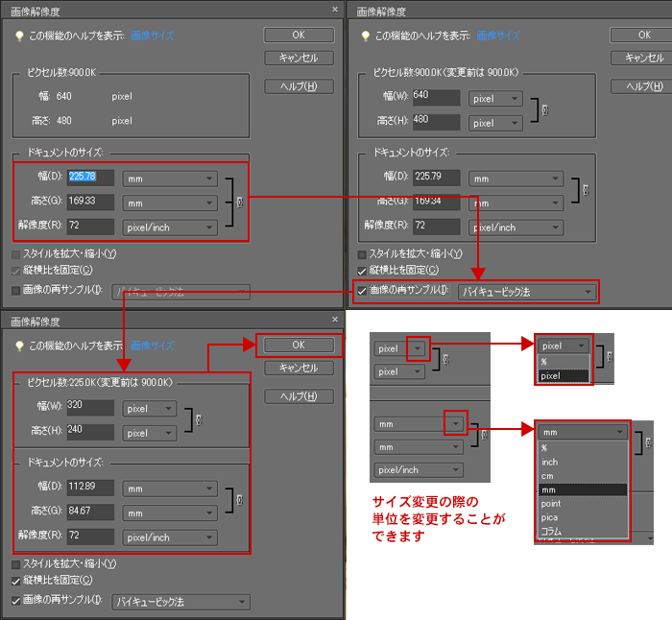672x620 pixels.
Task: Enable 画像の再サンプル in the 225.78 mm dialog
Action: [x=16, y=291]
